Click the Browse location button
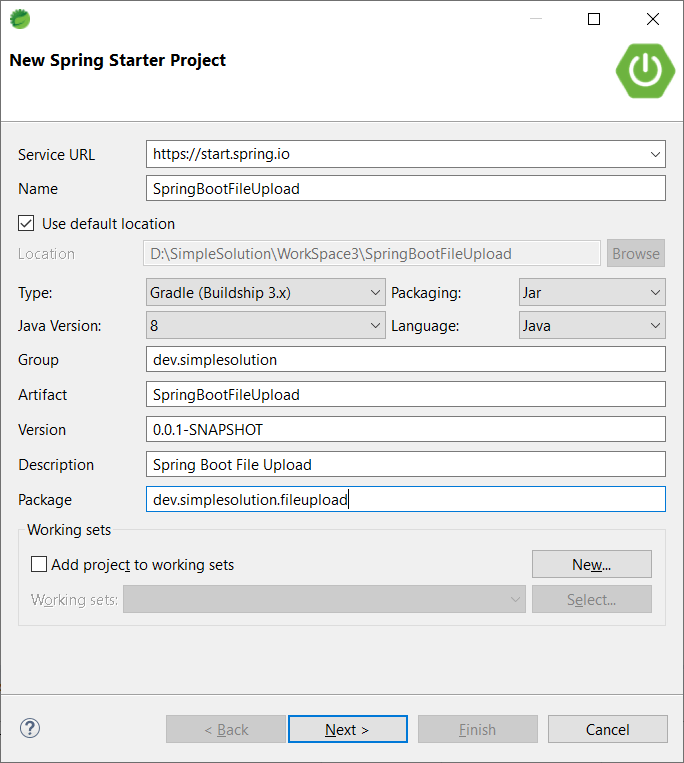Screen dimensions: 684x763 (636, 253)
